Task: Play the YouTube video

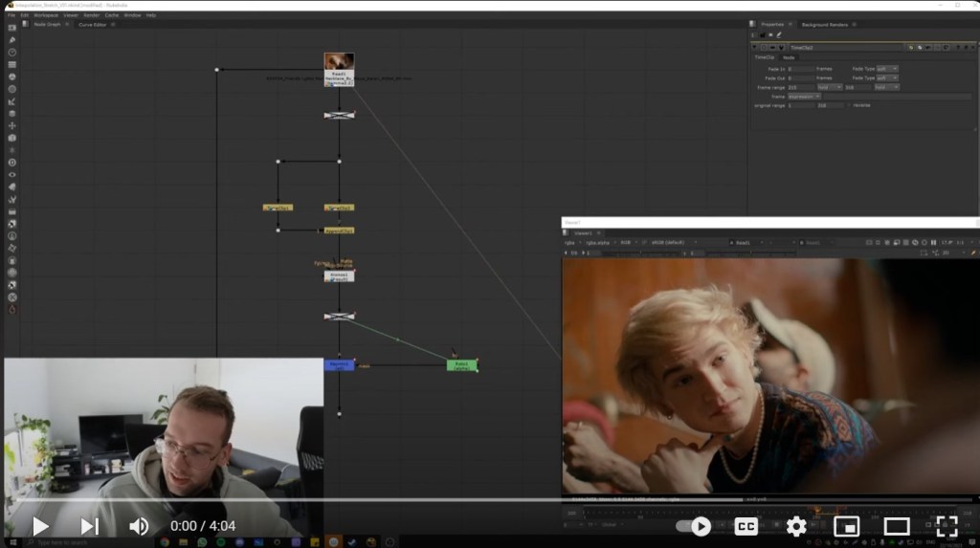Action: [x=40, y=526]
